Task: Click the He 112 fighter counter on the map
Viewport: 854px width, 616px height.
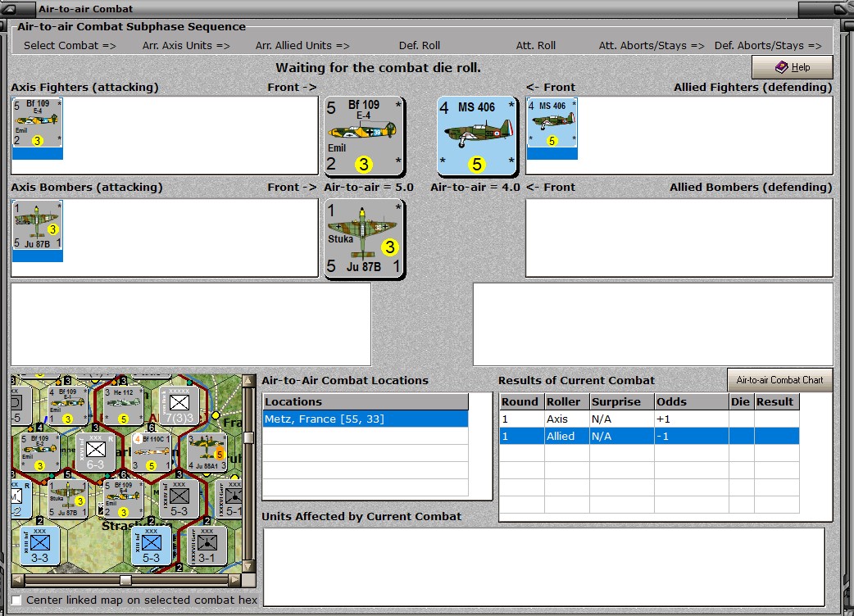Action: (124, 405)
